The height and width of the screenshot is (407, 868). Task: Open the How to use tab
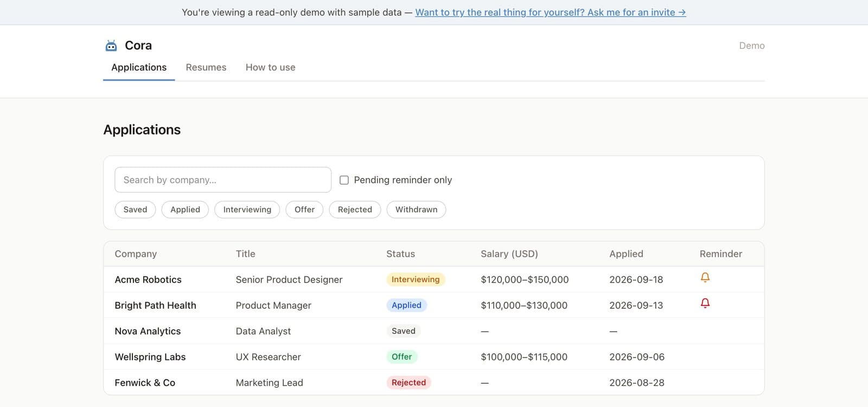click(x=271, y=67)
